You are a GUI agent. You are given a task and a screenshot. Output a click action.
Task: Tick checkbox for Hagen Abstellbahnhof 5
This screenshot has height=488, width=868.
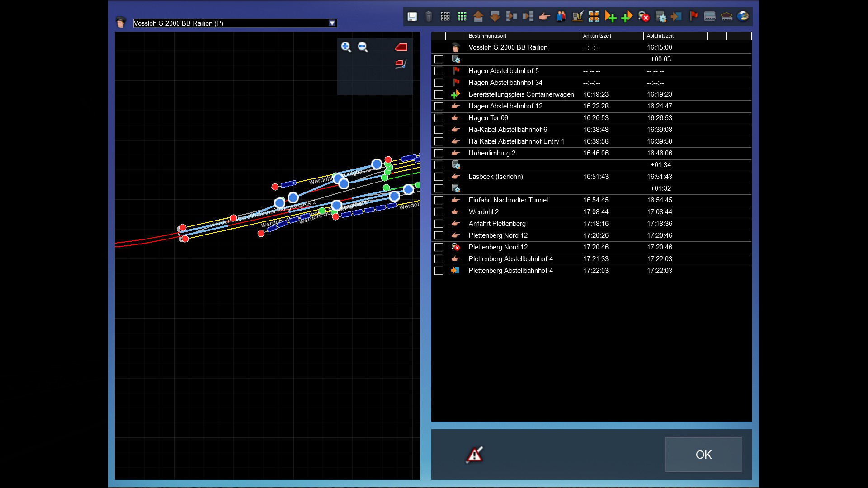click(x=439, y=71)
